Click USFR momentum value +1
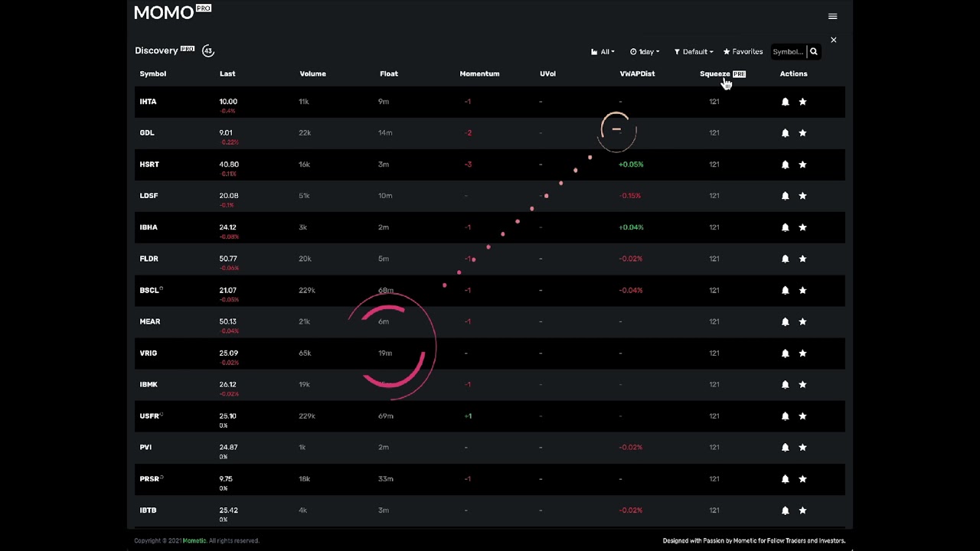 point(468,416)
